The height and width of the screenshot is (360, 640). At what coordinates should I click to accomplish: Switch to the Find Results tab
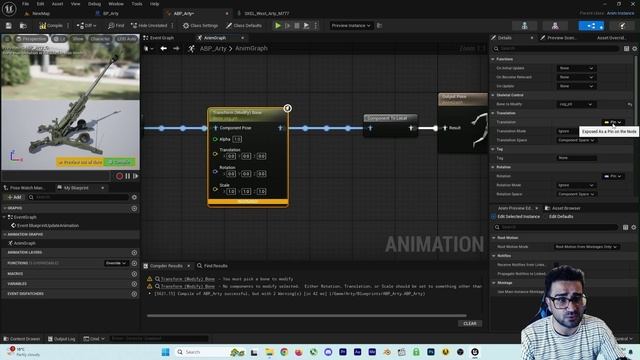point(212,266)
